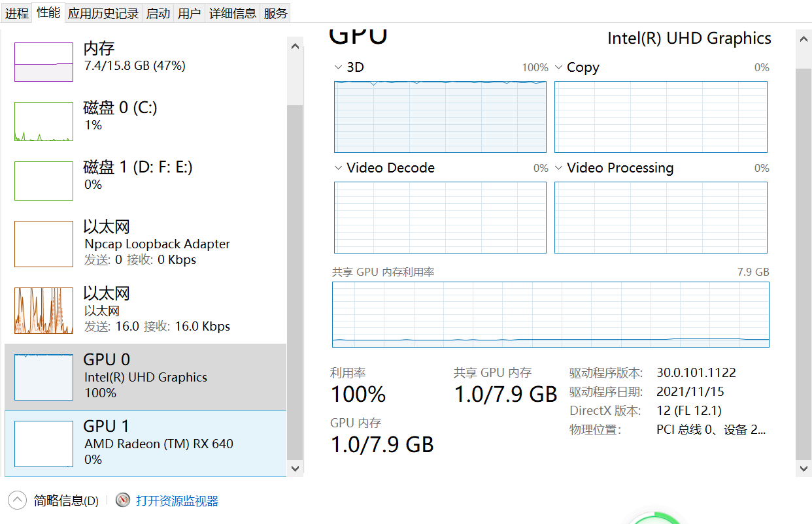Open the 详细信息 tab
The width and height of the screenshot is (812, 524).
click(x=232, y=13)
